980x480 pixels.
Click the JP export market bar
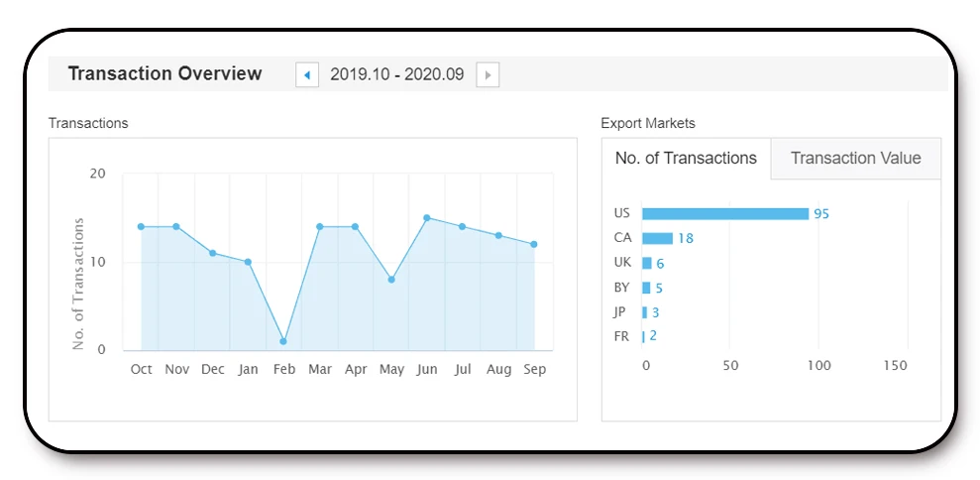645,312
